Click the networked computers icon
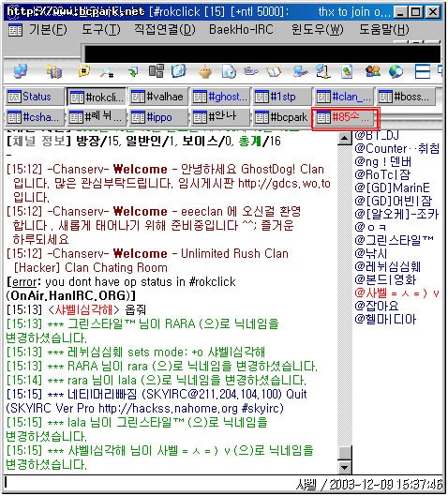This screenshot has width=448, height=496. coord(323,71)
